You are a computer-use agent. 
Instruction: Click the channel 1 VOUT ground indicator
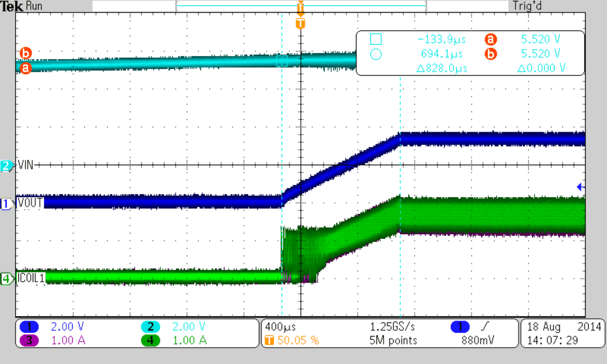[x=7, y=204]
